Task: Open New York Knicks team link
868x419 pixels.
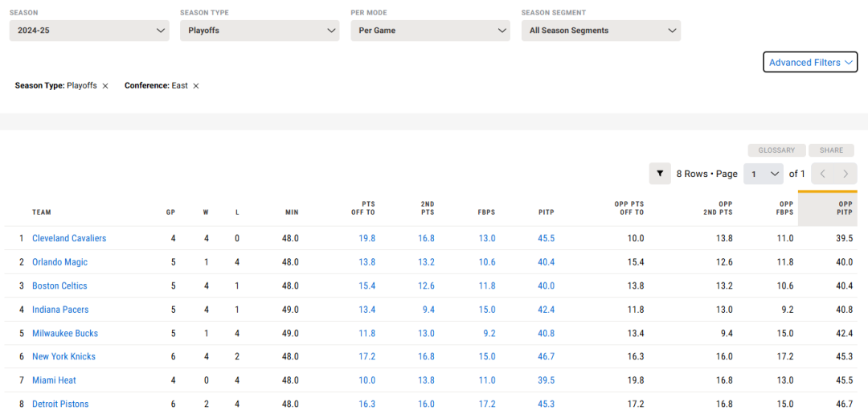Action: pyautogui.click(x=63, y=356)
